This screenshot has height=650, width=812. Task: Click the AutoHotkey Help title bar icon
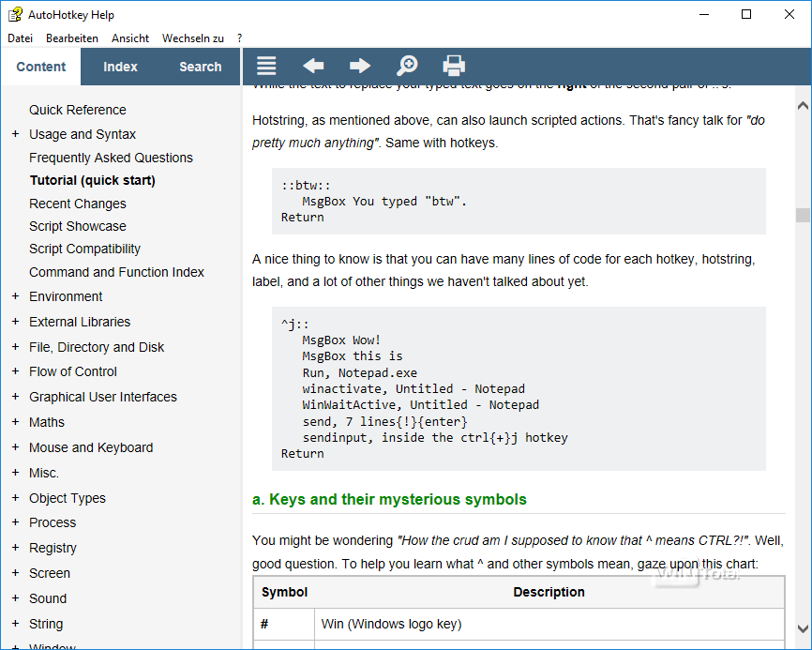(15, 15)
